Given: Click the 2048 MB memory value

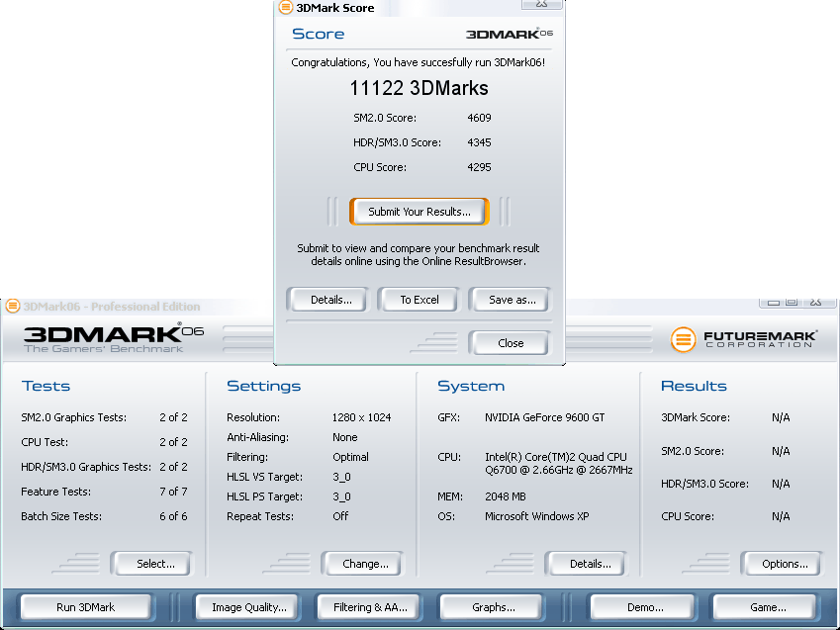Looking at the screenshot, I should [x=506, y=496].
